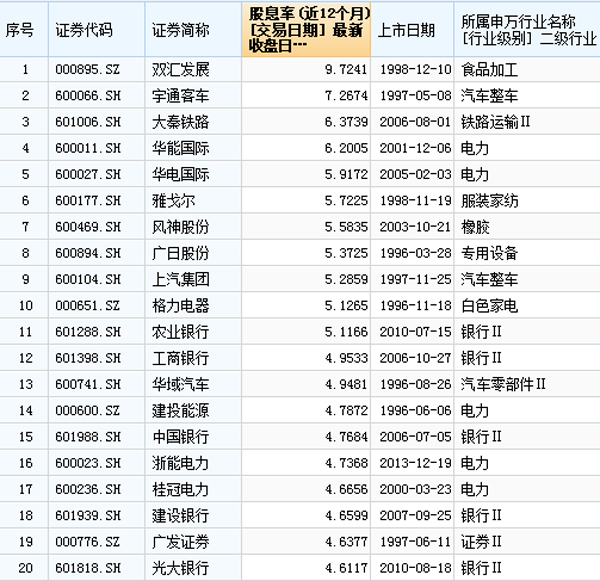Image resolution: width=600 pixels, height=581 pixels.
Task: Sort by the 上市日期 column header
Action: pos(407,30)
